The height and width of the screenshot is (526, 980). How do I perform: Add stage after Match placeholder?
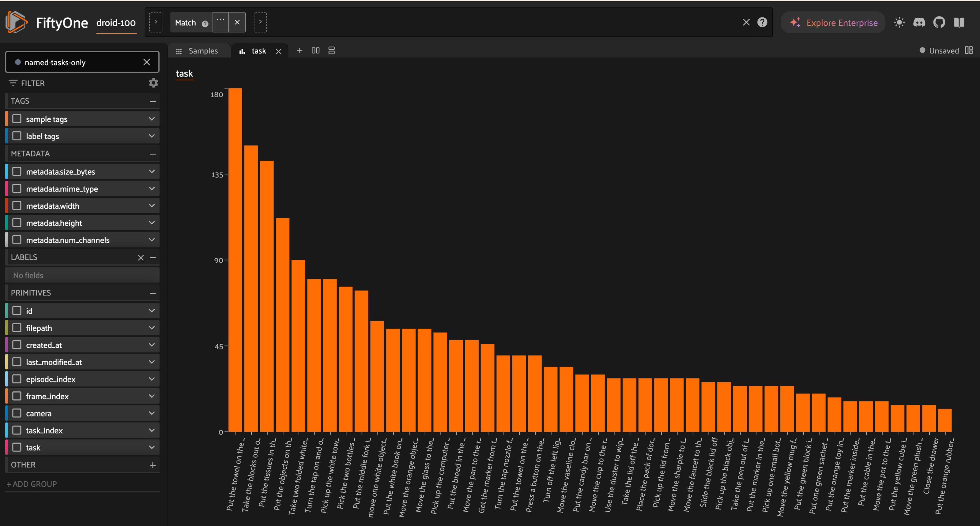(260, 22)
